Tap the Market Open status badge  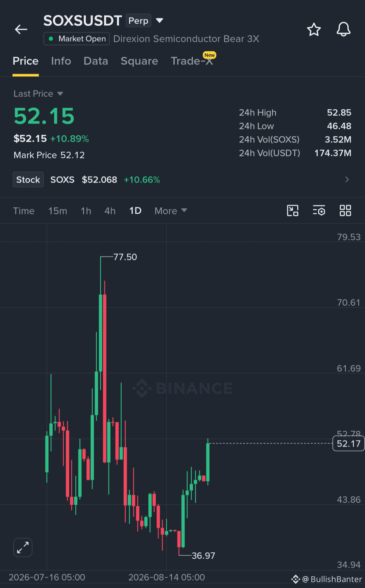click(x=76, y=38)
